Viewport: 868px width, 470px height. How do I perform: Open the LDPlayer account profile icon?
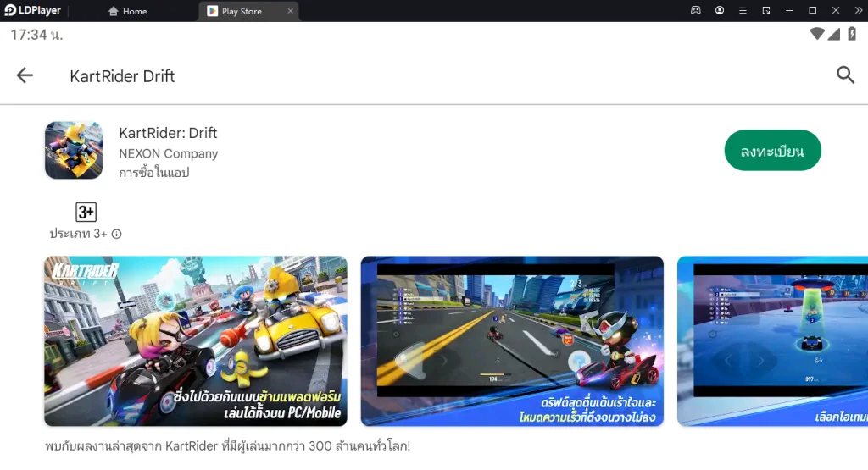[720, 10]
